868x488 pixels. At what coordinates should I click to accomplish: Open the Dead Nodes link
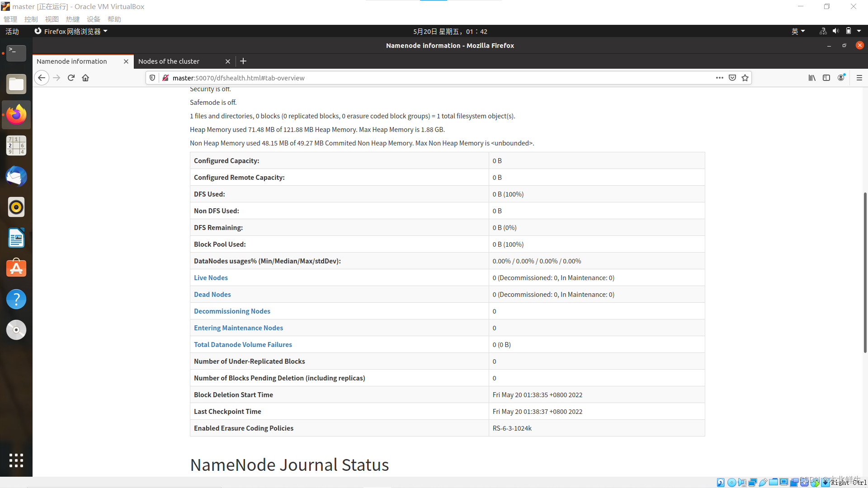pyautogui.click(x=212, y=294)
